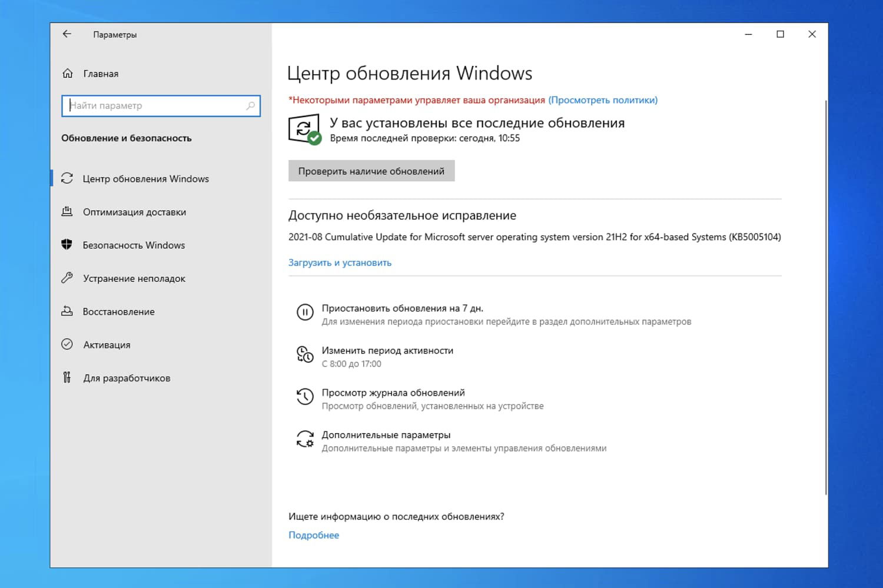Viewport: 883px width, 588px height.
Task: Click the Загрузить и установить link
Action: pos(340,263)
